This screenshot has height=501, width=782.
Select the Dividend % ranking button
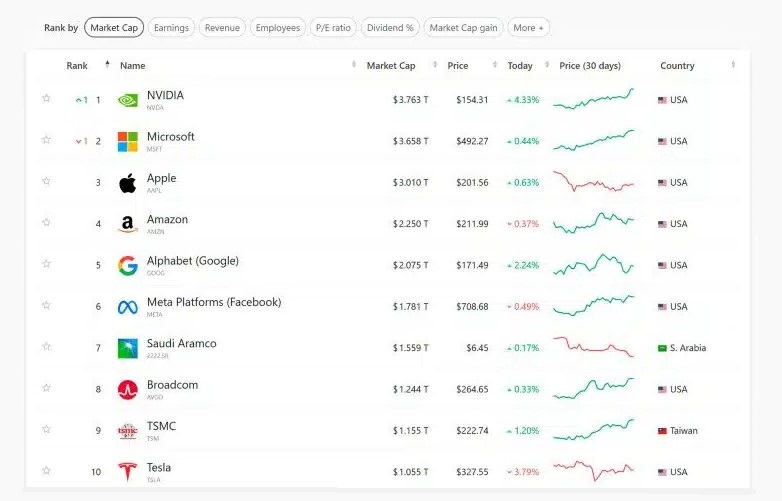tap(390, 28)
